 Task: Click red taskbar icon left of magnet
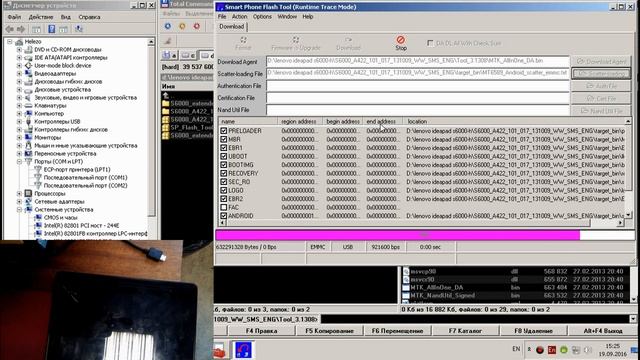pos(220,351)
